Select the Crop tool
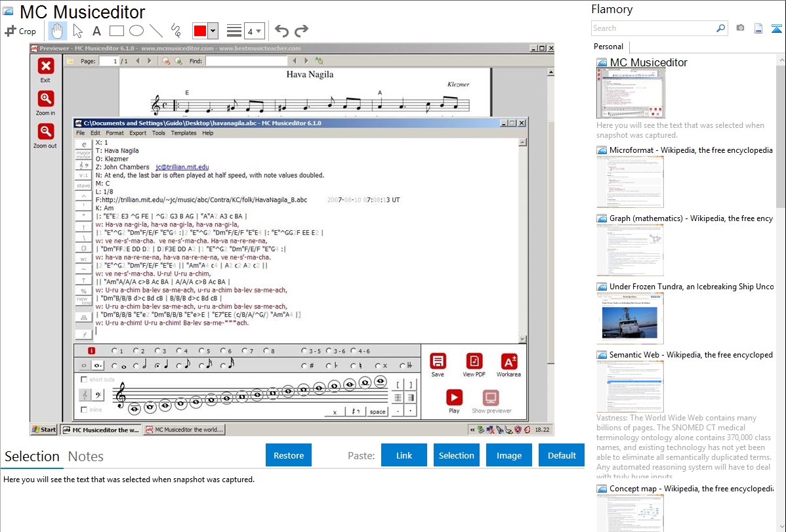 pos(20,31)
